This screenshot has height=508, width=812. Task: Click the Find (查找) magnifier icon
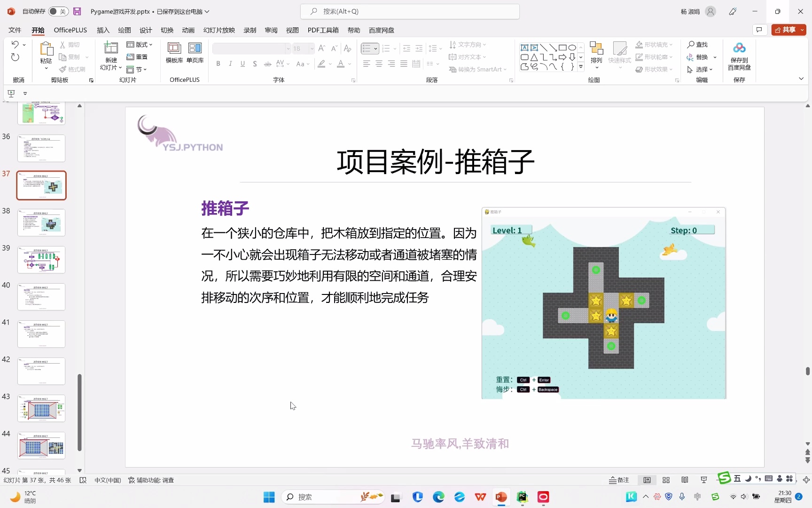point(691,44)
